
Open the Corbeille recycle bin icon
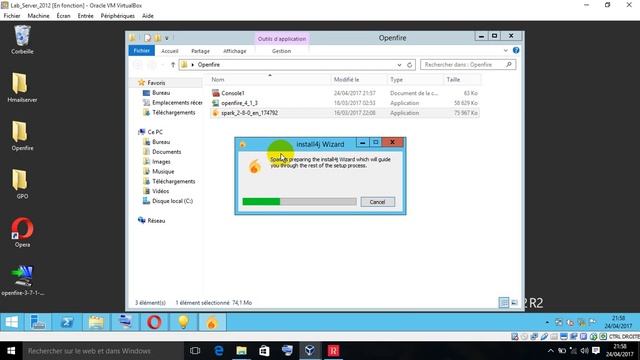[x=22, y=39]
